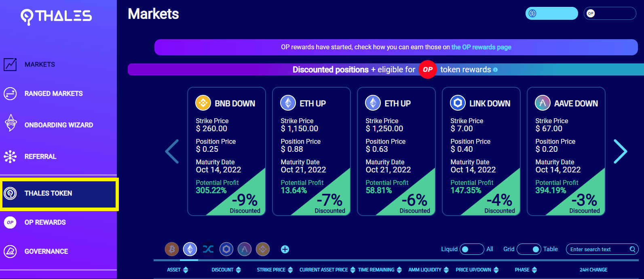Click the Thales logo
Viewport: 644px width, 279px height.
[56, 16]
